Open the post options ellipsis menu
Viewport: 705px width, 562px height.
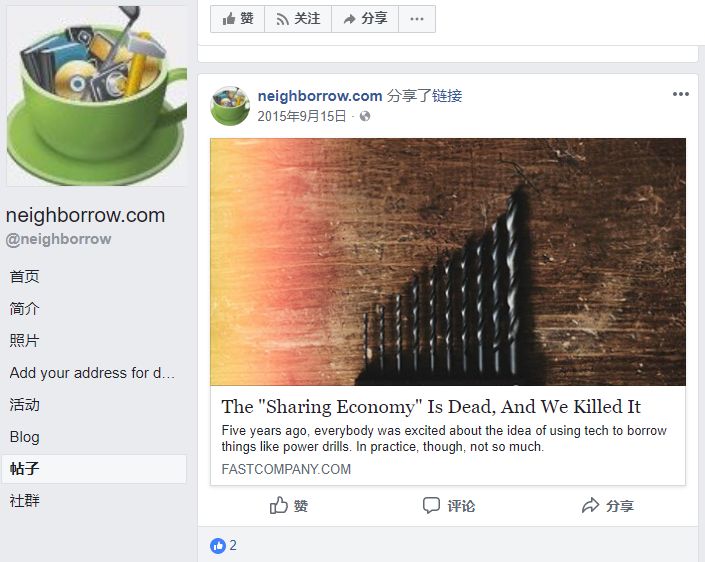[x=681, y=94]
